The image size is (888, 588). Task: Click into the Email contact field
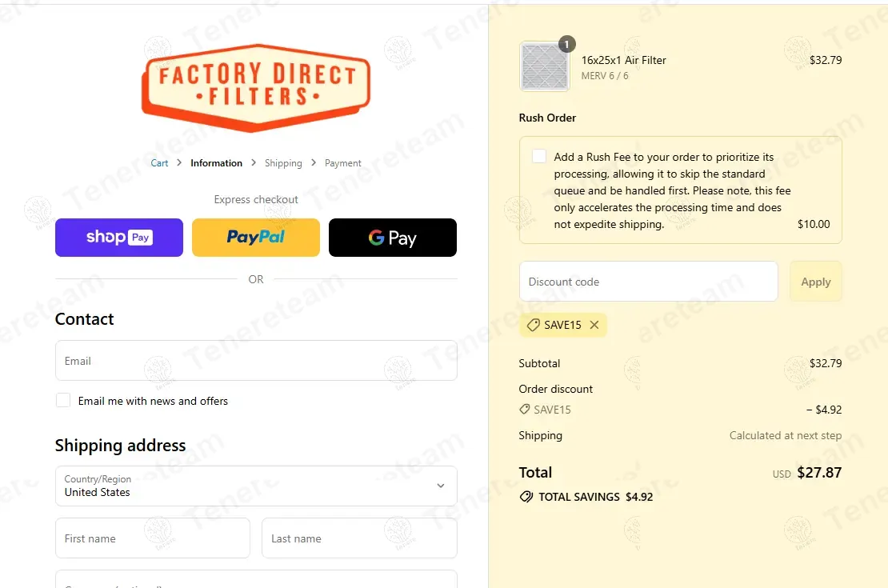click(256, 361)
